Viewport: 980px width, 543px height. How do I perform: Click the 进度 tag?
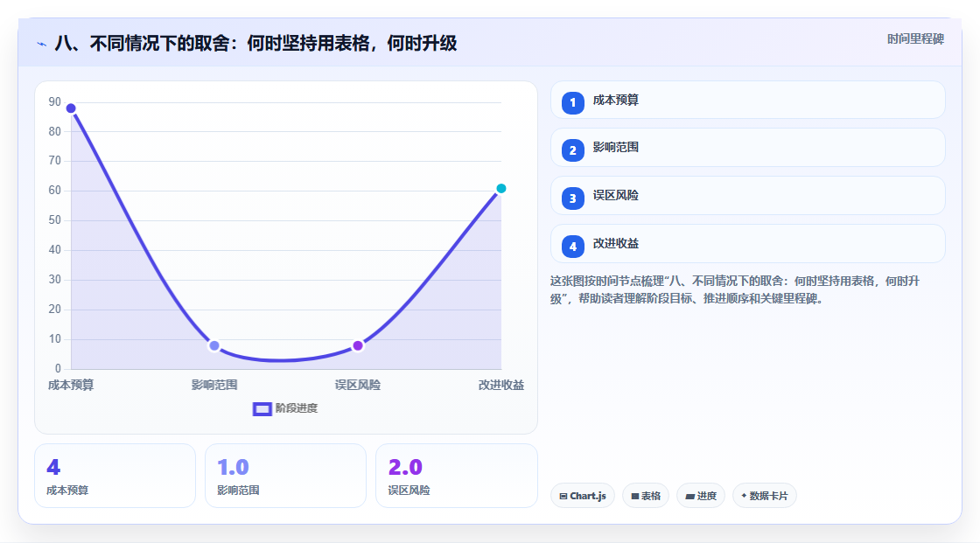[x=701, y=496]
